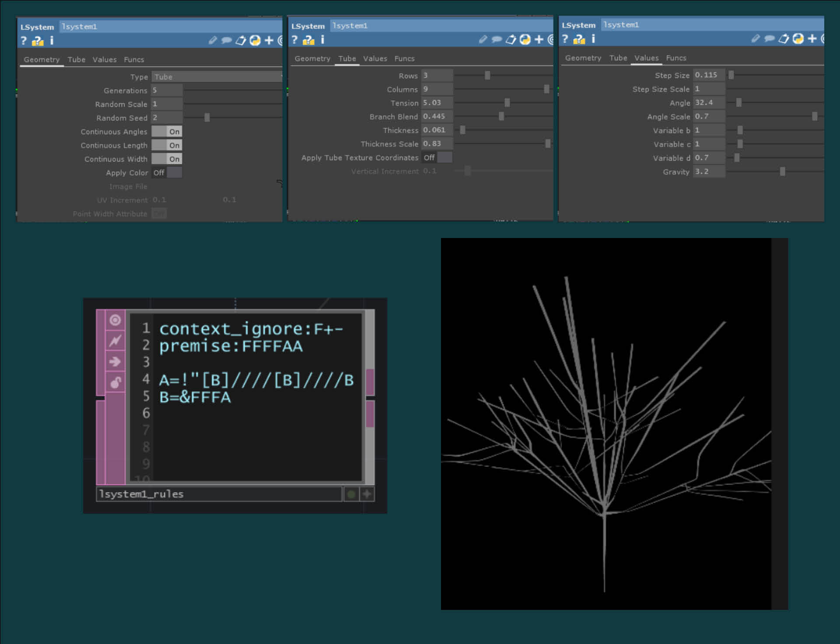Open the comment bubble in Generations panel

coord(226,40)
